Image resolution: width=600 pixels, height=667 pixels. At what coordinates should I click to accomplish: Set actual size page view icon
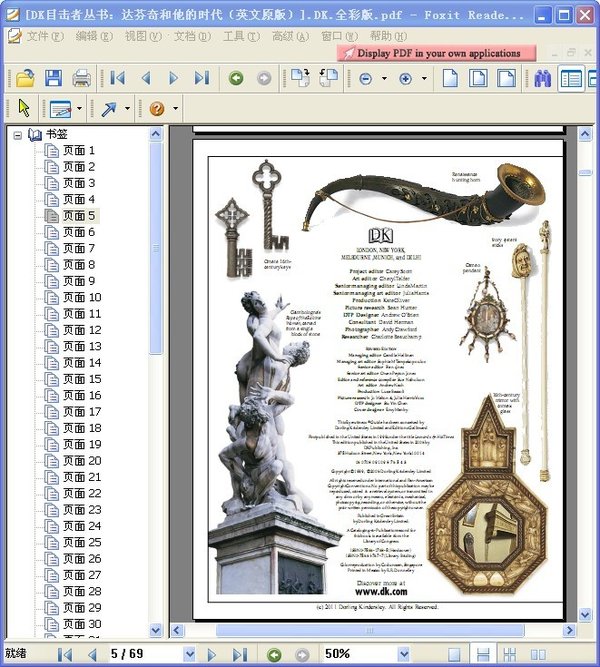point(450,78)
